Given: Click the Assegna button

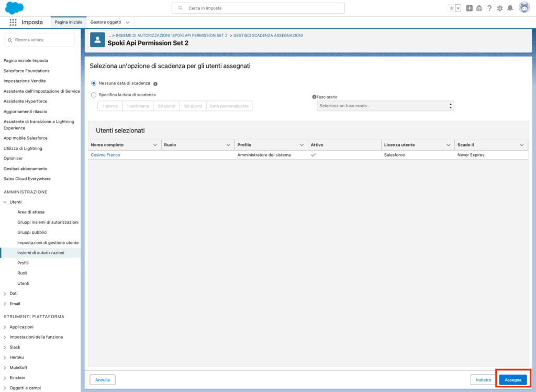Looking at the screenshot, I should click(x=512, y=379).
